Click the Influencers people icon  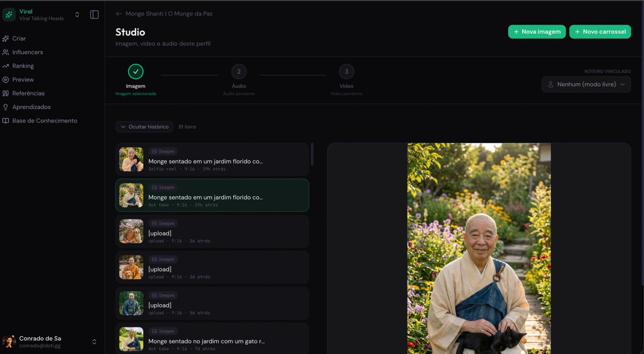(5, 52)
